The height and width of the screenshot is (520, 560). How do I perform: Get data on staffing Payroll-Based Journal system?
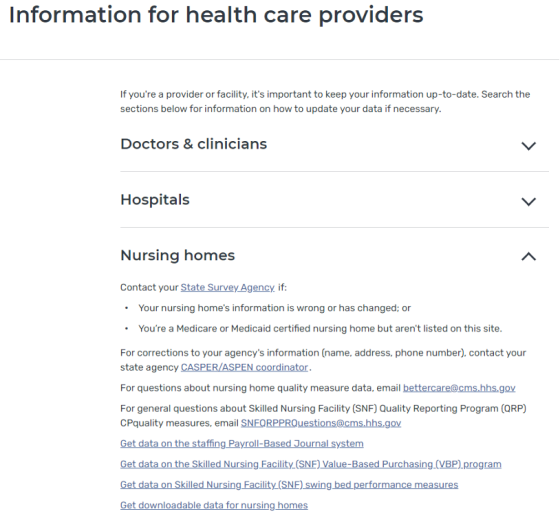point(242,444)
